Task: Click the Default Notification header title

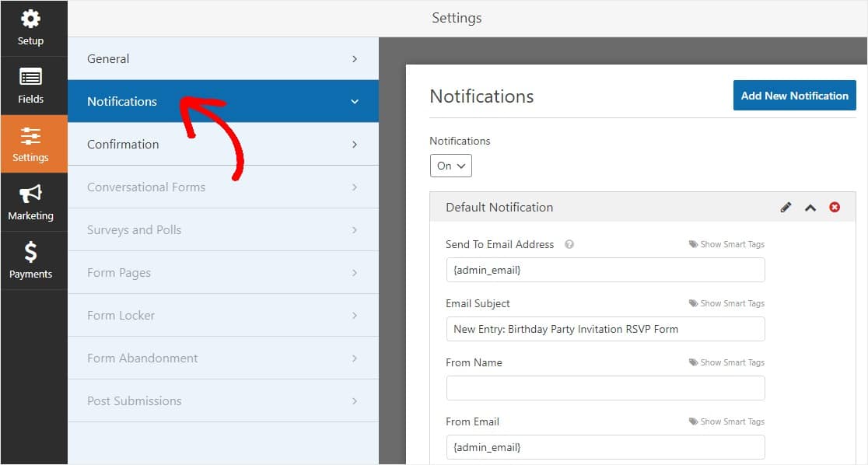Action: (499, 207)
